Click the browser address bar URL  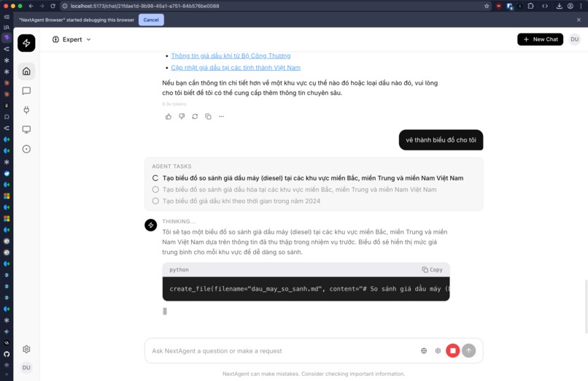(144, 6)
